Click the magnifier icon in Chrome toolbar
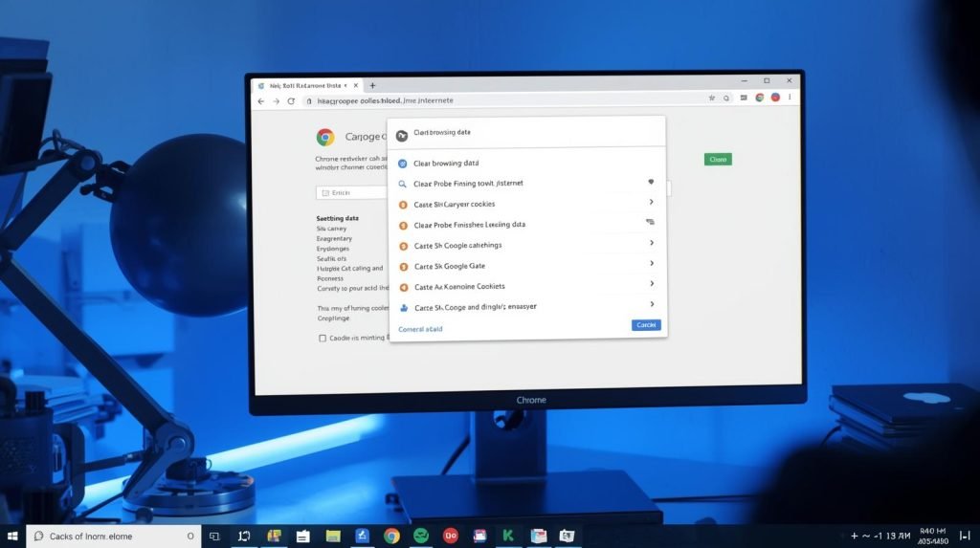The height and width of the screenshot is (548, 980). [x=726, y=98]
